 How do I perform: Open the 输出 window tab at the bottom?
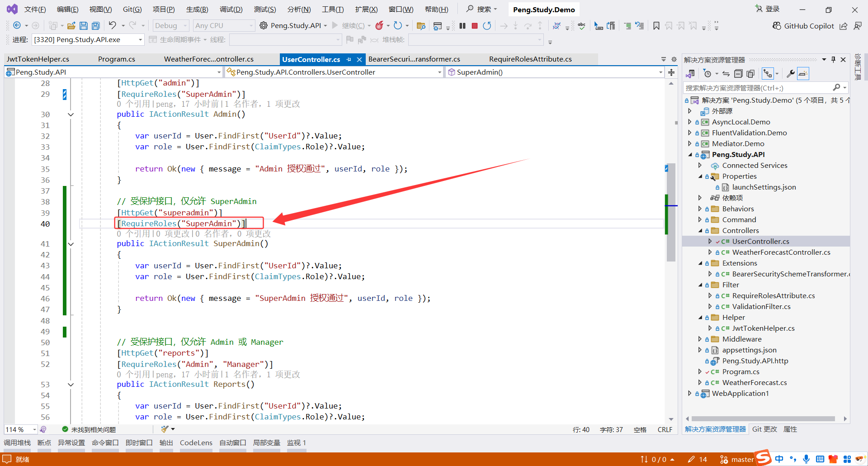tap(166, 443)
